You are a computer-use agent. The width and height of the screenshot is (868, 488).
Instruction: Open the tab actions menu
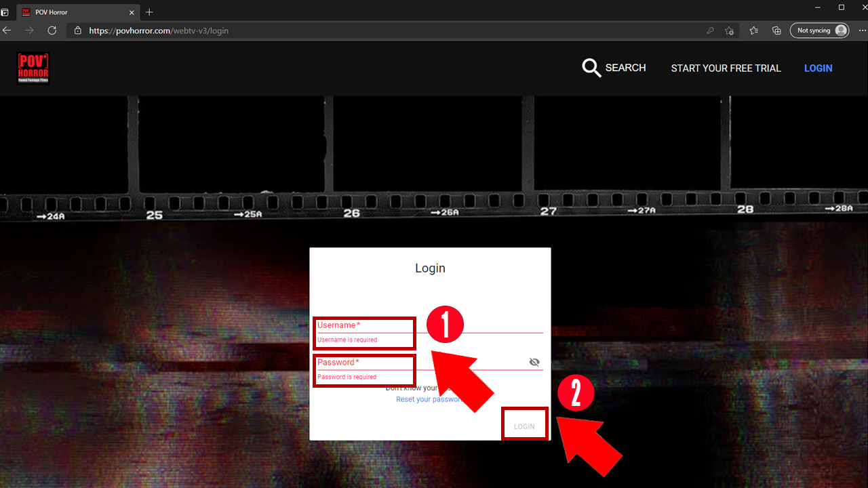[x=5, y=12]
